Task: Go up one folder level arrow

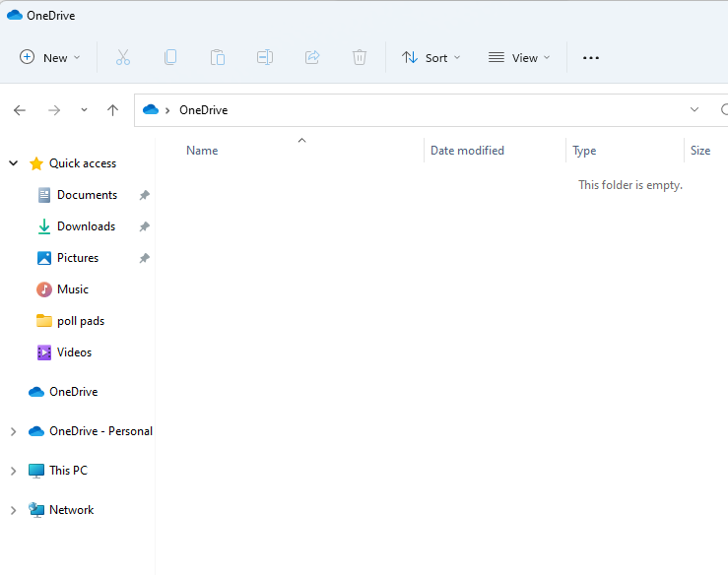Action: [x=113, y=110]
